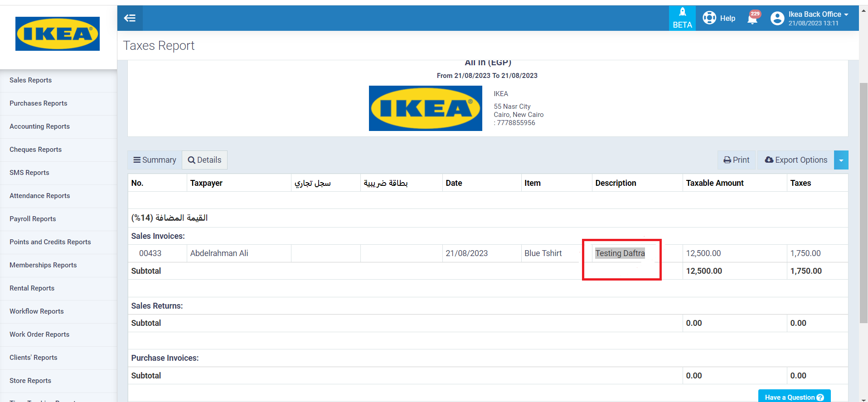Click the Testing Daftra description

click(620, 253)
